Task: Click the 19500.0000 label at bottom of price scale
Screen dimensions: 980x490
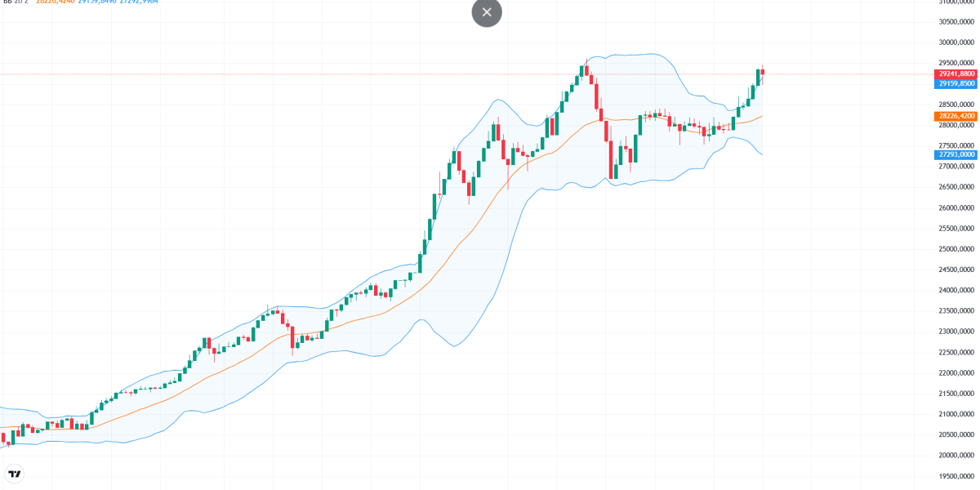Action: pos(956,476)
